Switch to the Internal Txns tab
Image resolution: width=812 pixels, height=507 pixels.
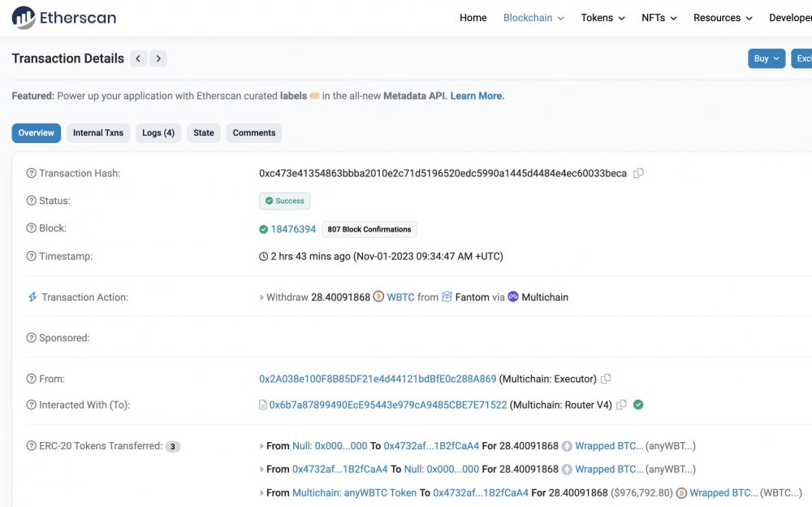pyautogui.click(x=98, y=132)
